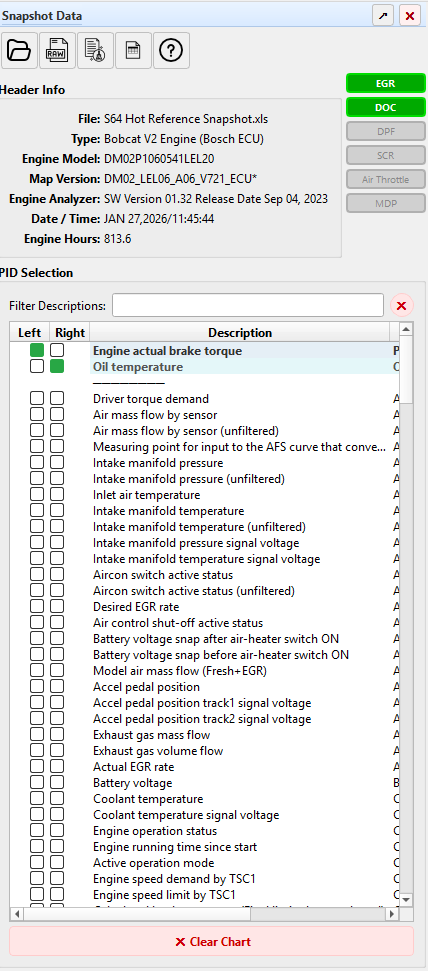Click the list's scroll down arrow
Image resolution: width=428 pixels, height=971 pixels.
406,899
